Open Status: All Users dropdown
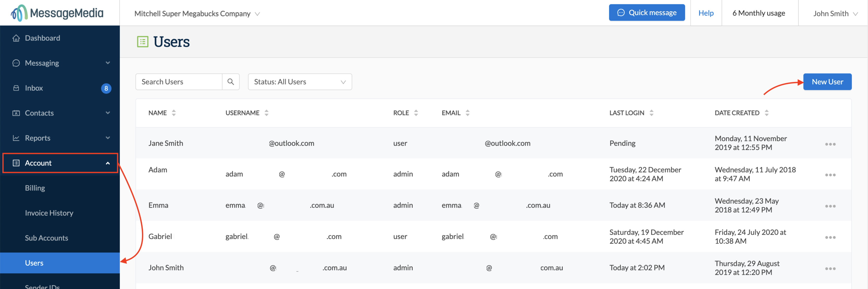Image resolution: width=868 pixels, height=289 pixels. pos(300,82)
